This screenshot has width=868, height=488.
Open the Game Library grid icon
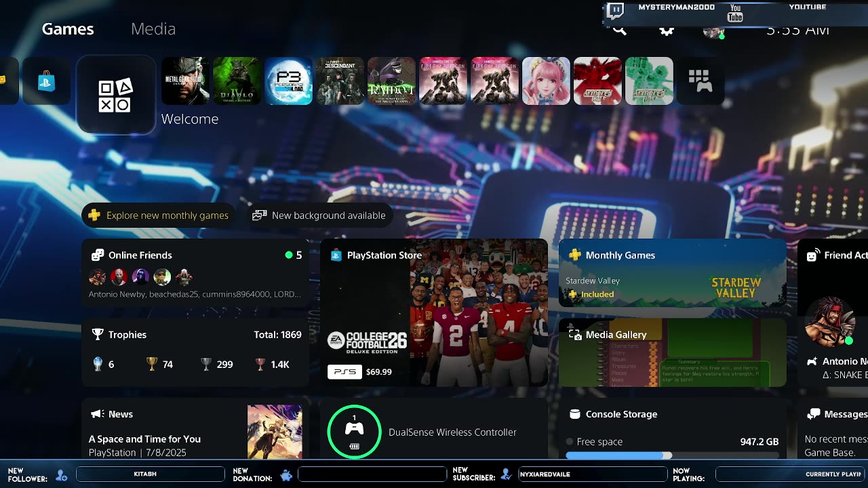701,81
